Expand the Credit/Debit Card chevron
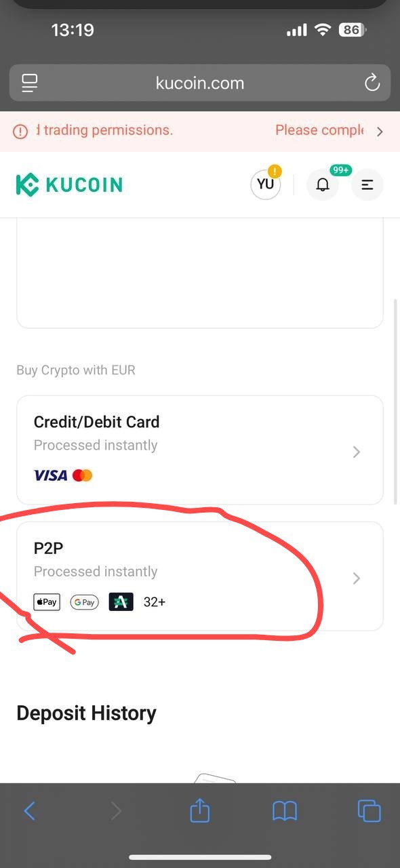400x868 pixels. click(357, 452)
